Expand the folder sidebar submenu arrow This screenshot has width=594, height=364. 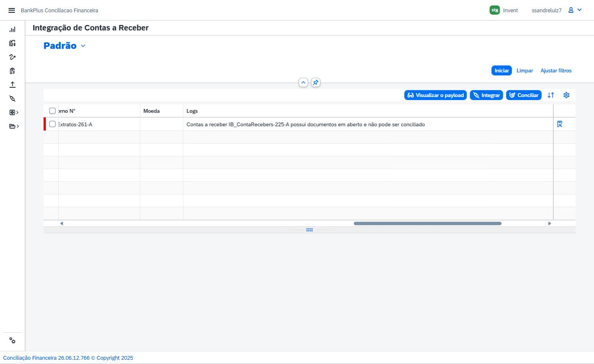click(x=17, y=126)
